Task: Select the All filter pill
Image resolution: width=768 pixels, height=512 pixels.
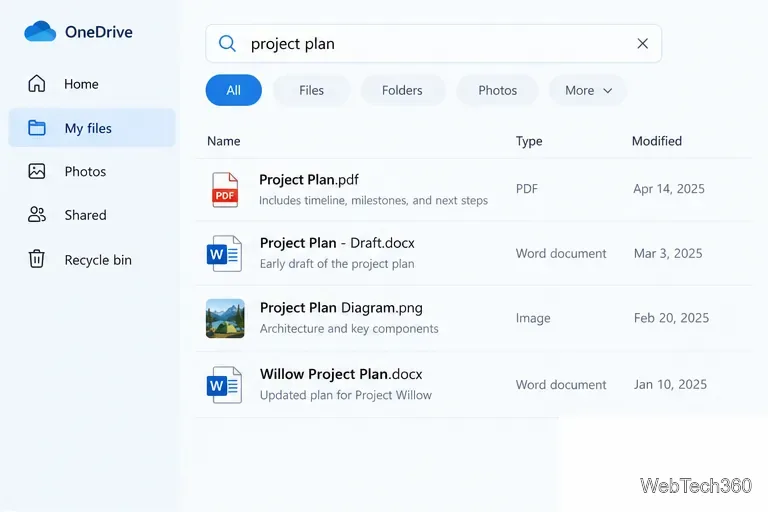Action: 234,90
